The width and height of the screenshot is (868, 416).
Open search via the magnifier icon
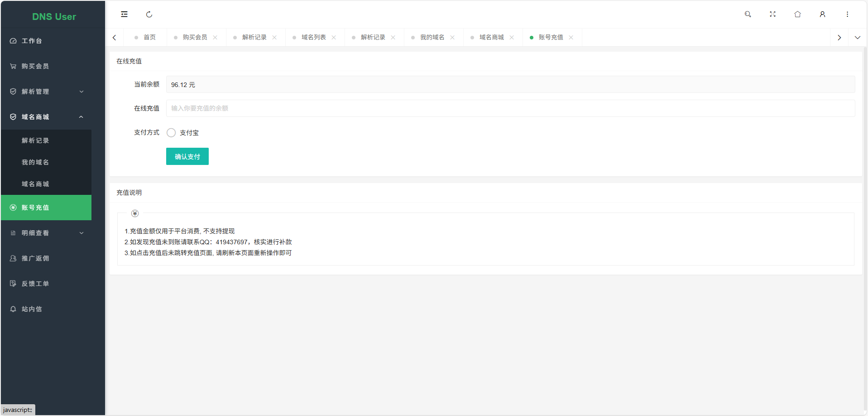(x=748, y=15)
